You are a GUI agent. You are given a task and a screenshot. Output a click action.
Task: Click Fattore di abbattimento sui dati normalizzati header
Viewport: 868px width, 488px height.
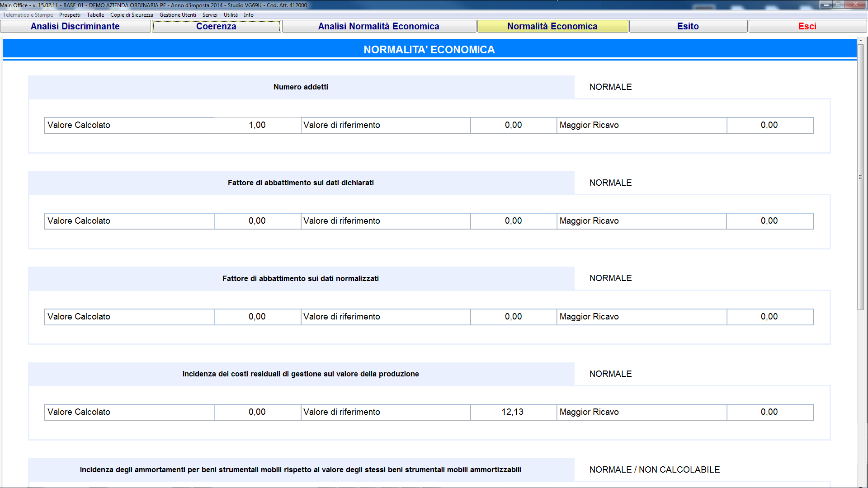(x=301, y=278)
